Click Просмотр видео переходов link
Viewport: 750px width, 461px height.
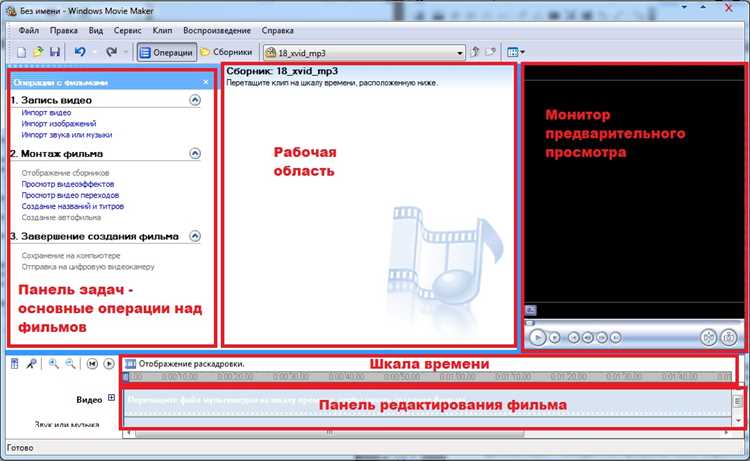point(70,195)
